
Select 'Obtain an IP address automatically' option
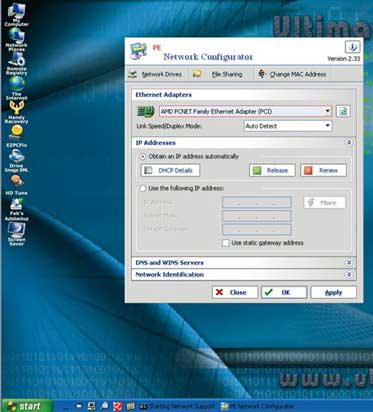click(143, 156)
